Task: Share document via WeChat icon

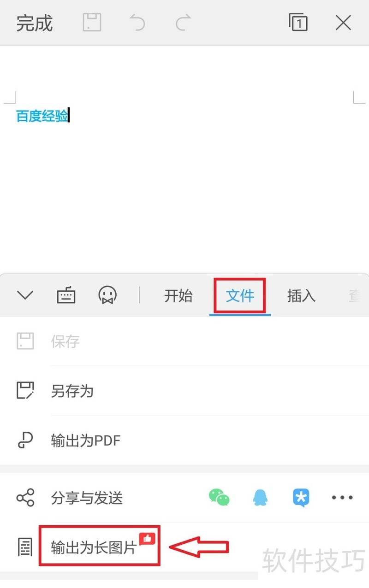Action: point(219,498)
